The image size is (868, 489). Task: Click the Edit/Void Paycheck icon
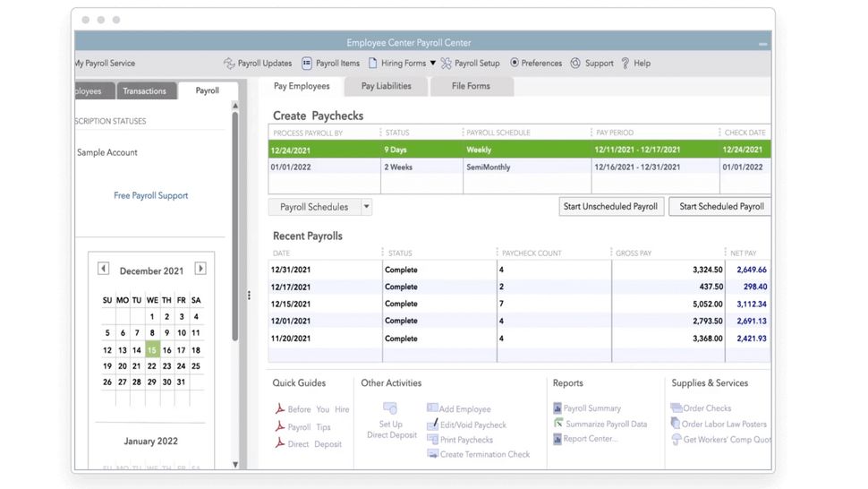click(x=432, y=425)
